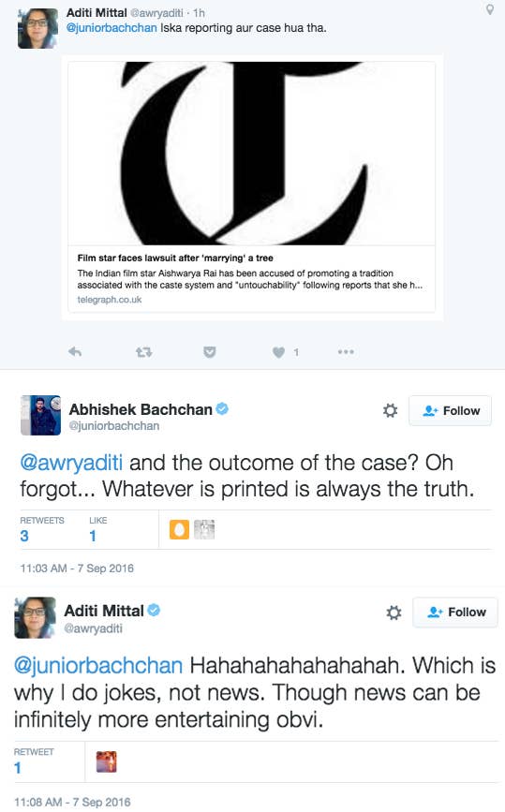Open gear menu on Aditi Mittal's reply
This screenshot has width=505, height=812.
coord(394,613)
